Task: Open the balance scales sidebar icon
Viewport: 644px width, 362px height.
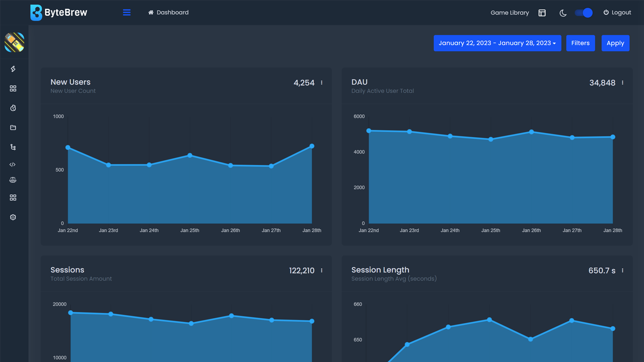Action: pos(13,180)
